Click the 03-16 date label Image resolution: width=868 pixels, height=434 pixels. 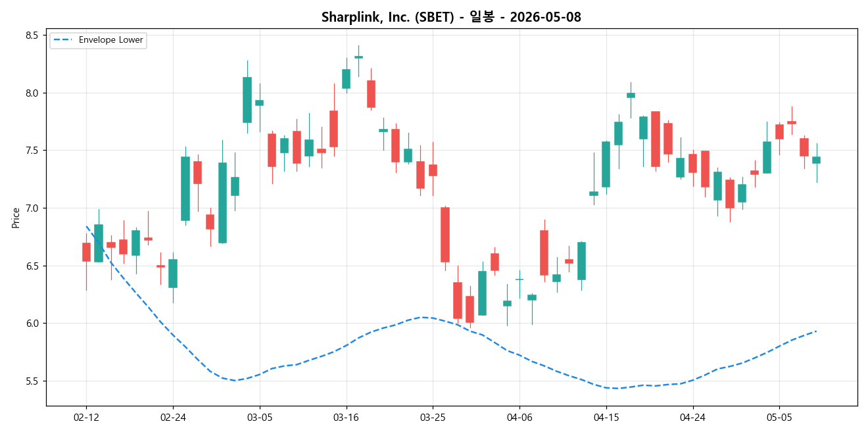click(x=346, y=418)
